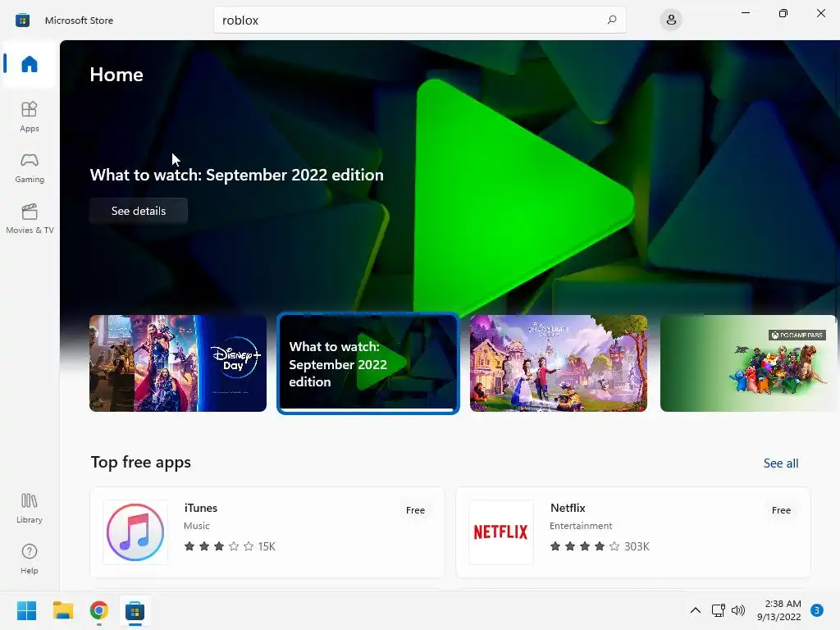Open the taskbar clock and date

pos(779,610)
